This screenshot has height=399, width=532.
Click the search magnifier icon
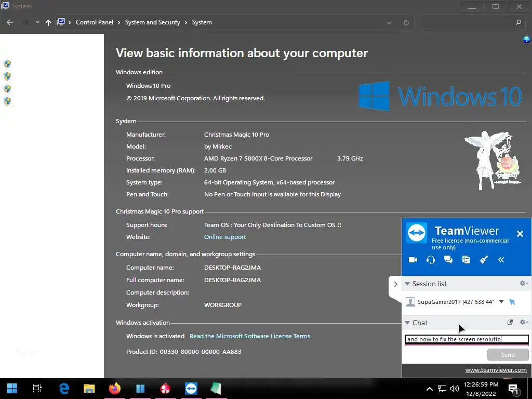pyautogui.click(x=518, y=22)
